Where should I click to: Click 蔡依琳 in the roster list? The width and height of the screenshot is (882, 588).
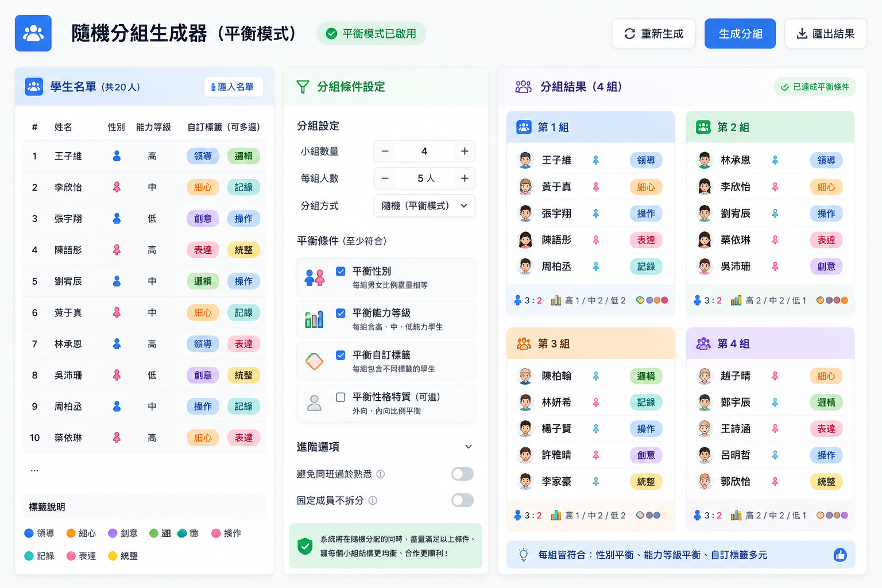tap(68, 438)
